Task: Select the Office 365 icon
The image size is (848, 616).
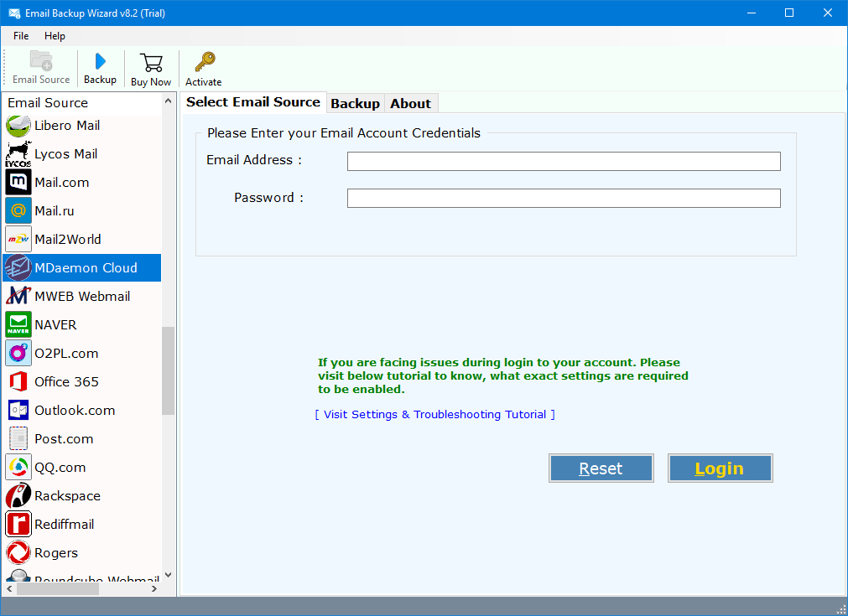Action: click(18, 382)
